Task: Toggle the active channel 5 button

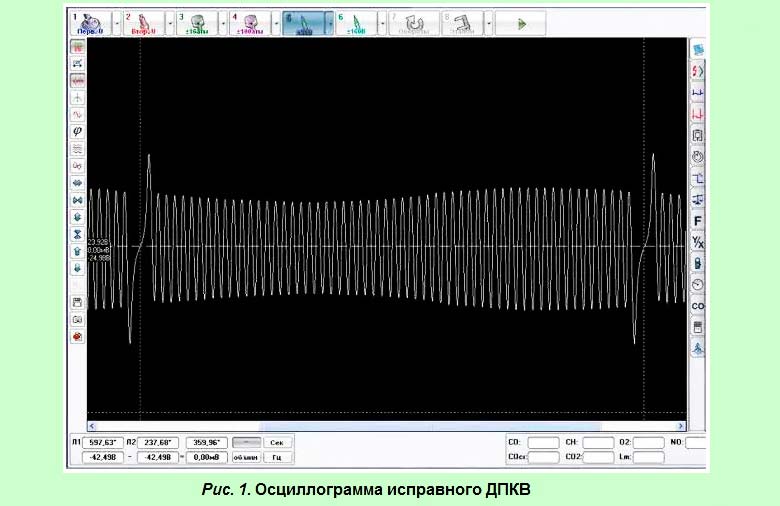Action: click(303, 22)
